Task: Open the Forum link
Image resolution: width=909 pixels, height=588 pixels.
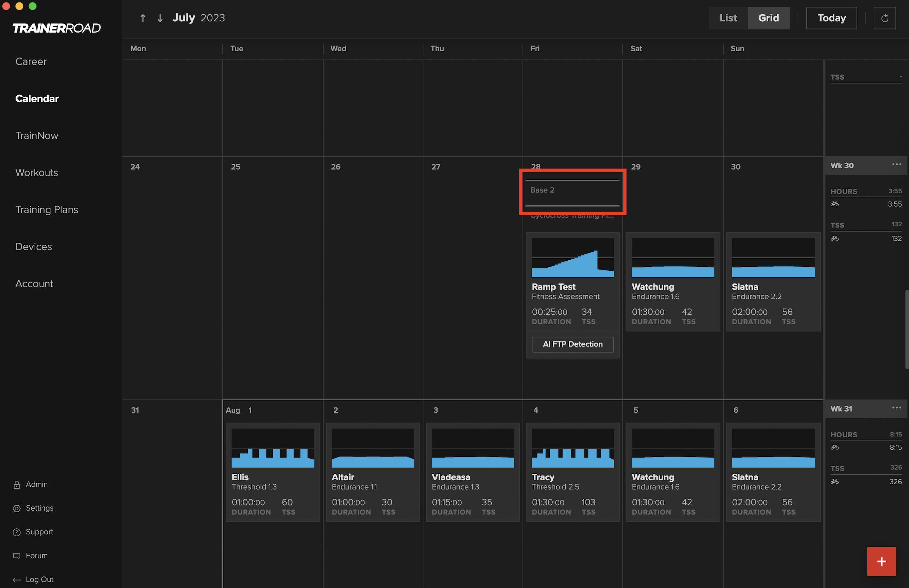Action: pyautogui.click(x=37, y=556)
